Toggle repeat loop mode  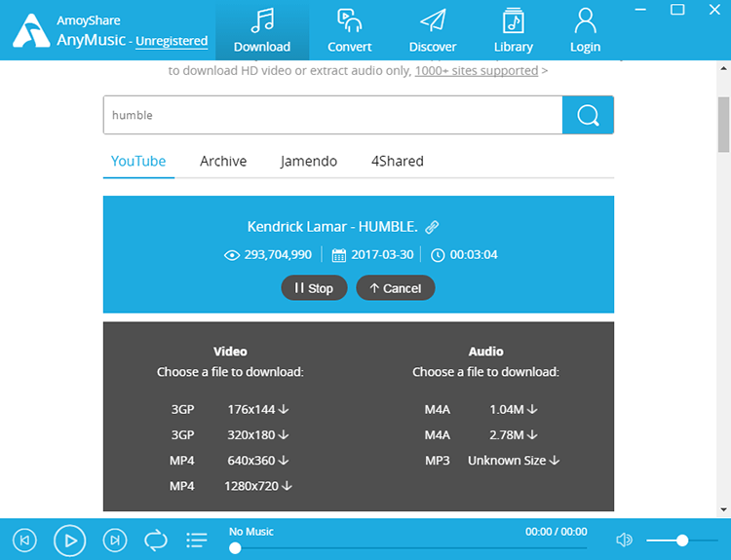pos(156,541)
